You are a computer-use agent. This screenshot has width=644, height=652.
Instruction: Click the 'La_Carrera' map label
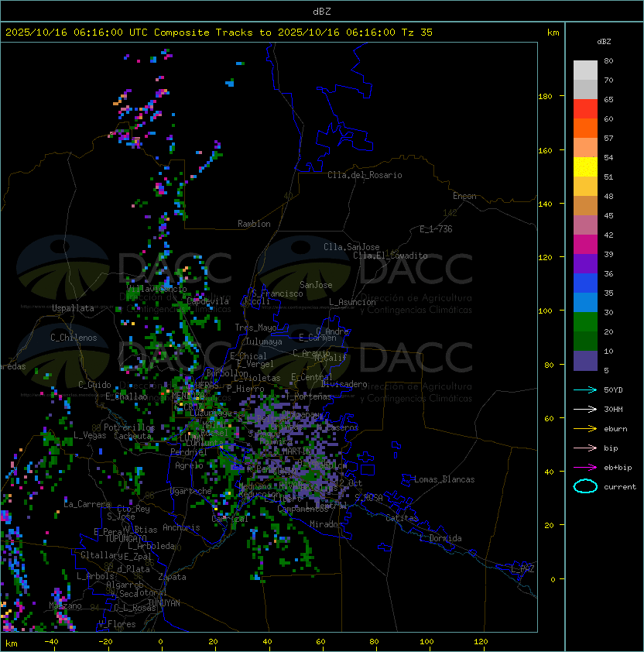[x=87, y=504]
